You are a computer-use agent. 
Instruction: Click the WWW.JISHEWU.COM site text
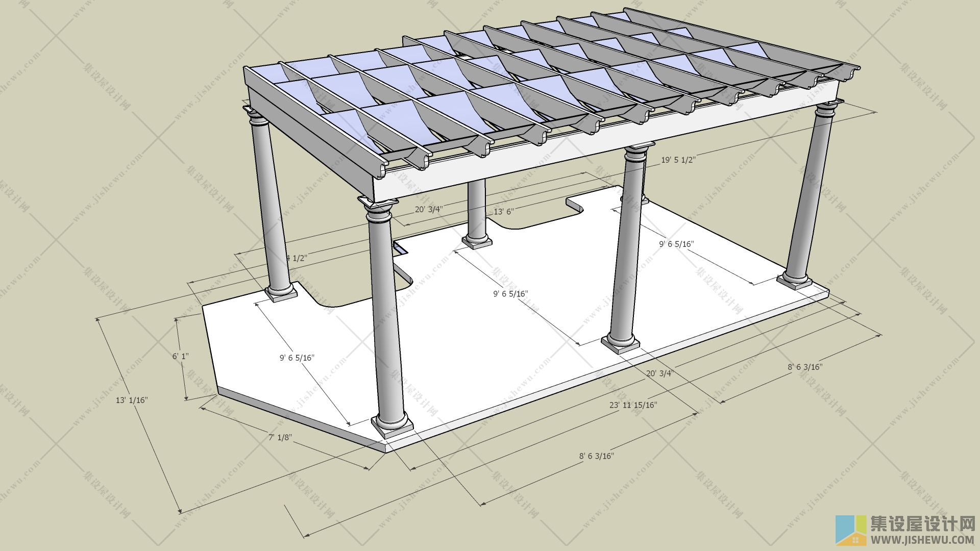tap(922, 539)
